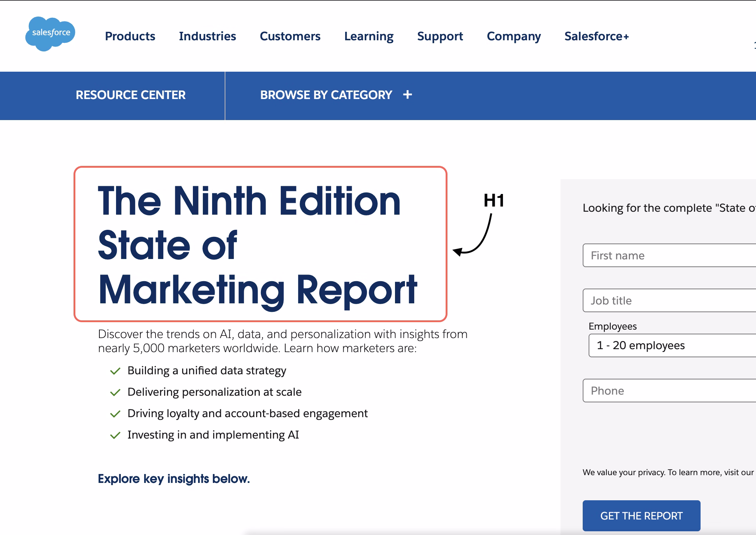Click the plus icon next to Browse by Category
This screenshot has height=535, width=756.
tap(408, 95)
